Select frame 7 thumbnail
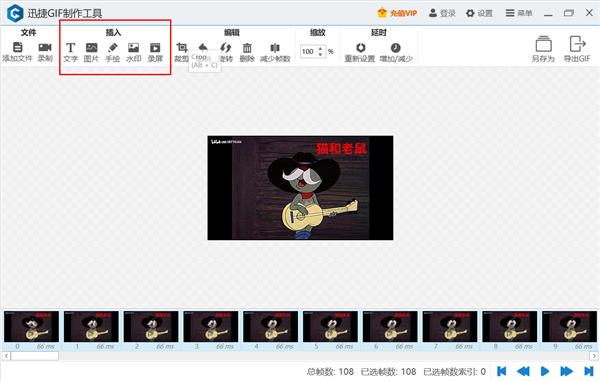Viewport: 600px width, 381px height. (x=450, y=326)
